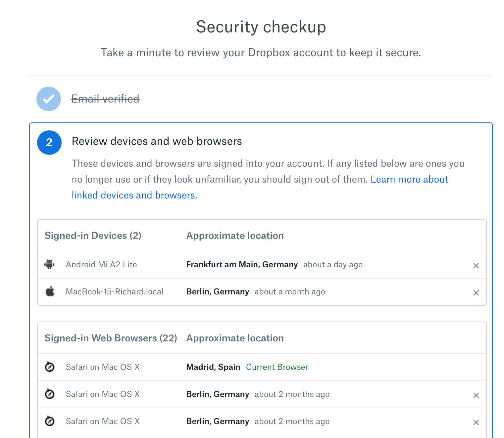This screenshot has height=438, width=504.
Task: Open the Learn more about linked devices link
Action: (x=409, y=180)
